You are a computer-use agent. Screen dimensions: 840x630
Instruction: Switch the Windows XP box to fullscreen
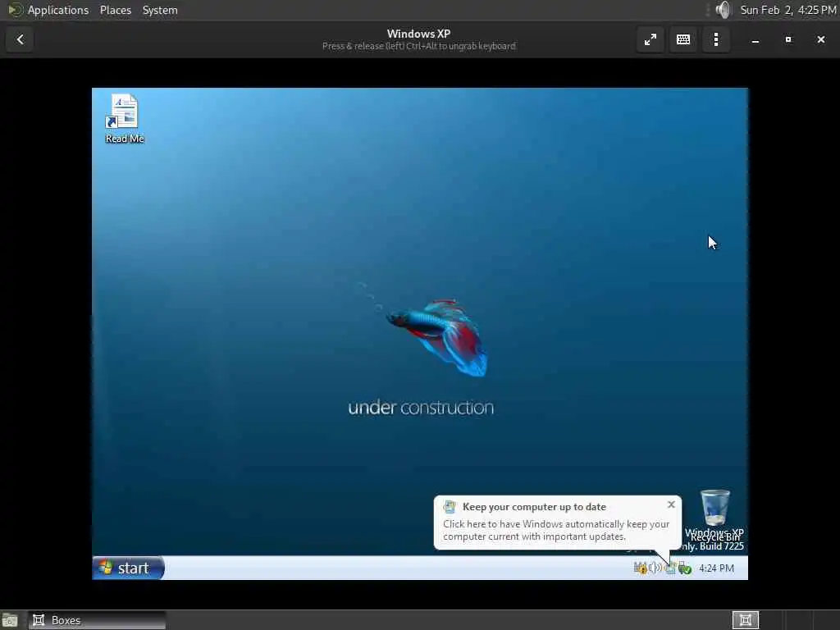[650, 39]
